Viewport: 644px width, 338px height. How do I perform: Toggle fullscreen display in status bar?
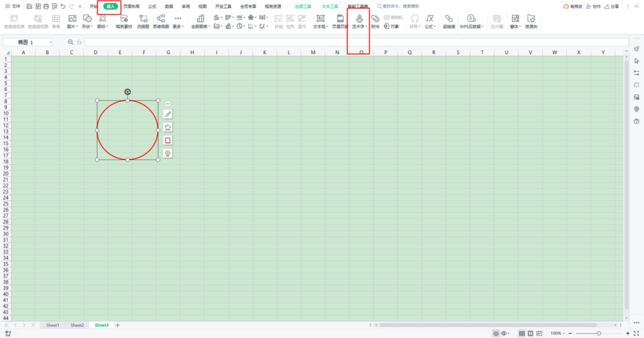pyautogui.click(x=636, y=334)
